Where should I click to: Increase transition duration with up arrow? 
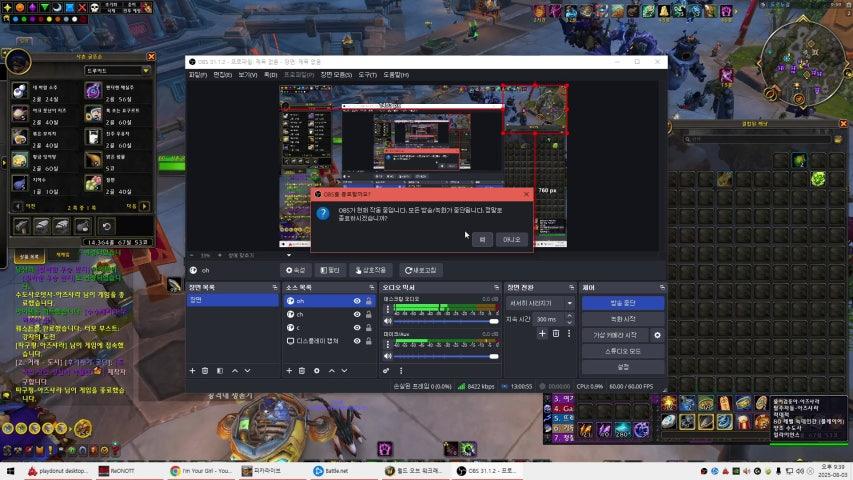click(570, 316)
